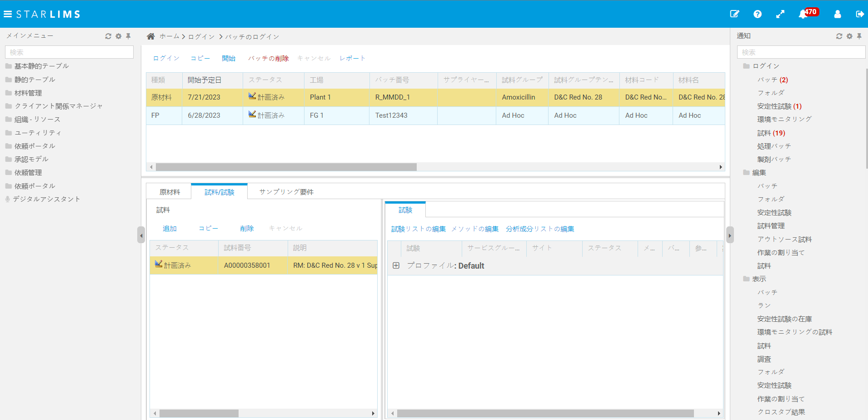Image resolution: width=868 pixels, height=420 pixels.
Task: Expand プロファイル: Default group
Action: [396, 265]
